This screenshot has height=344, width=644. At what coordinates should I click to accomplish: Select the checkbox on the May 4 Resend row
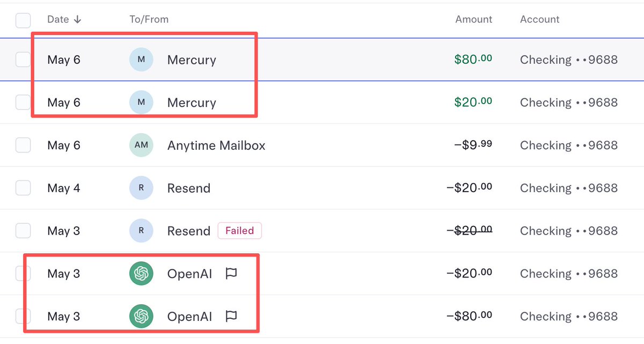[23, 188]
